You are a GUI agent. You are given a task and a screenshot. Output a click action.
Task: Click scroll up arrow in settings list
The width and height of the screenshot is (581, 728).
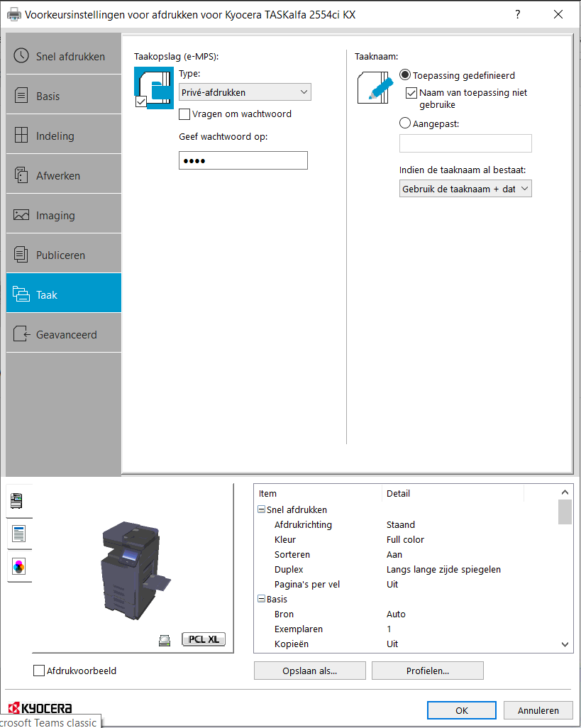click(565, 492)
